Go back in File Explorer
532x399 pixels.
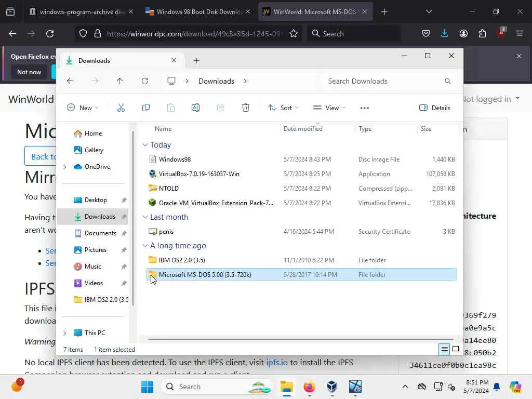tap(70, 81)
